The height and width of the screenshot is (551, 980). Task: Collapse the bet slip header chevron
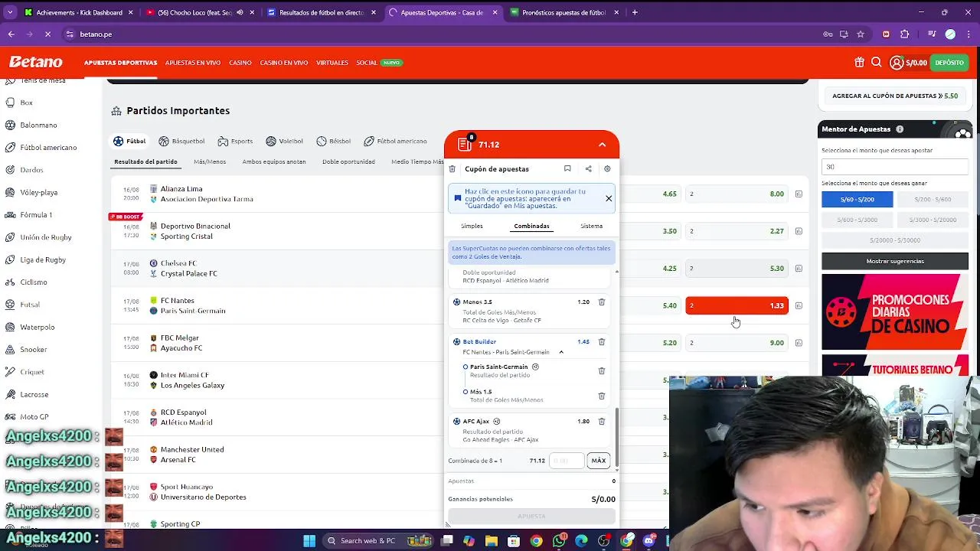(x=603, y=145)
